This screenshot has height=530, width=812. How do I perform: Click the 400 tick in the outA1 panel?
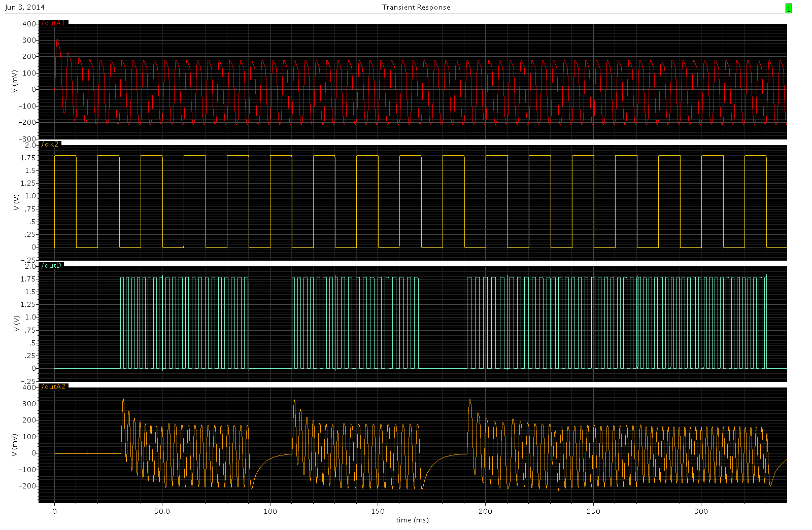point(30,24)
